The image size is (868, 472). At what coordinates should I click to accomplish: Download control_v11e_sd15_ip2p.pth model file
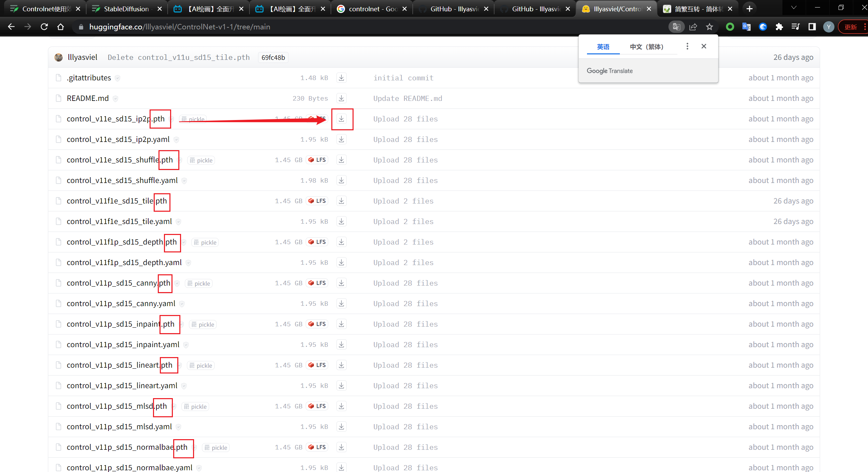tap(341, 119)
